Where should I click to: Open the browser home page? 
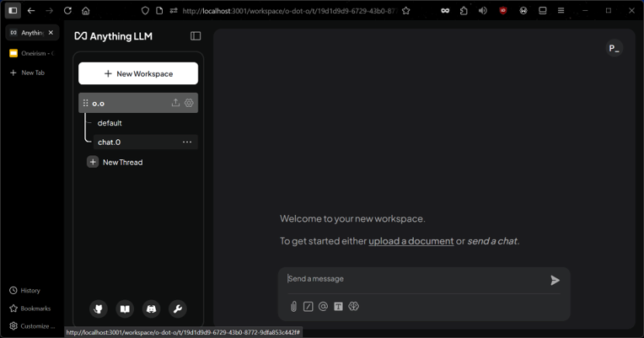(x=86, y=11)
